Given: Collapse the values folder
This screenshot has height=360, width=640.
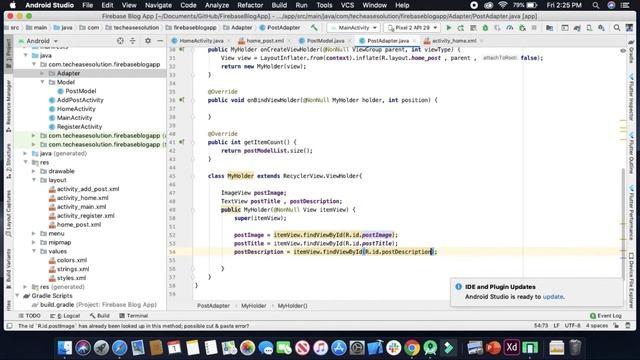Looking at the screenshot, I should point(34,251).
